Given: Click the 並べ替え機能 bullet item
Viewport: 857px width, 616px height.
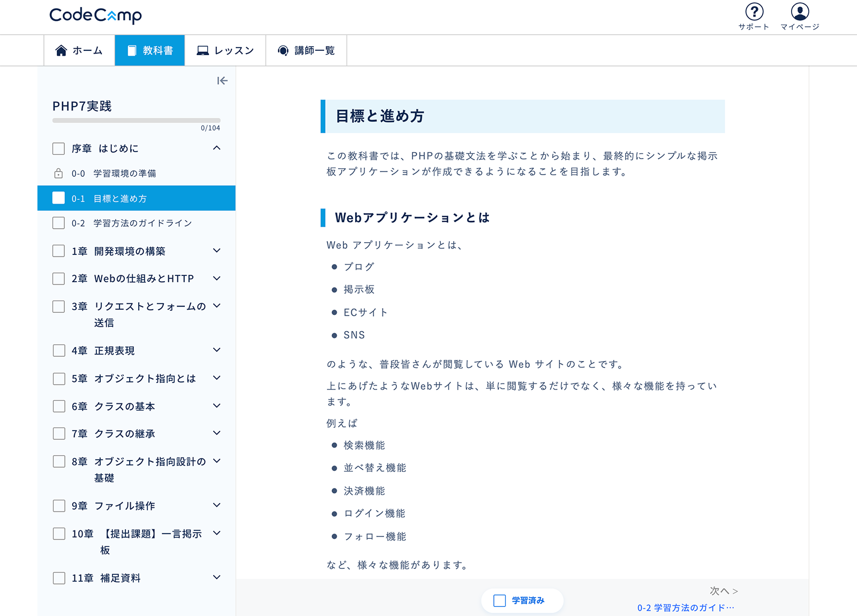Looking at the screenshot, I should pyautogui.click(x=375, y=468).
